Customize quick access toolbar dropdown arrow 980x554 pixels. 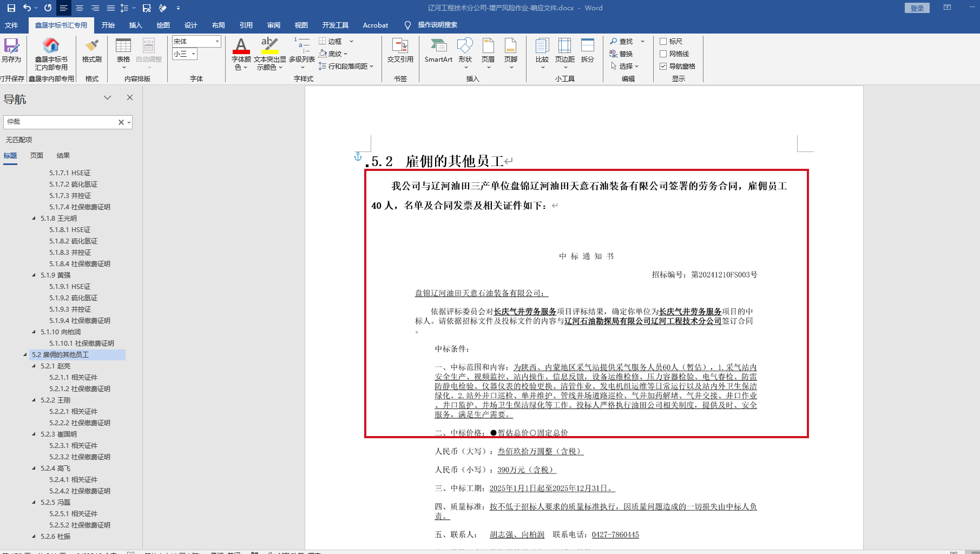coord(178,8)
